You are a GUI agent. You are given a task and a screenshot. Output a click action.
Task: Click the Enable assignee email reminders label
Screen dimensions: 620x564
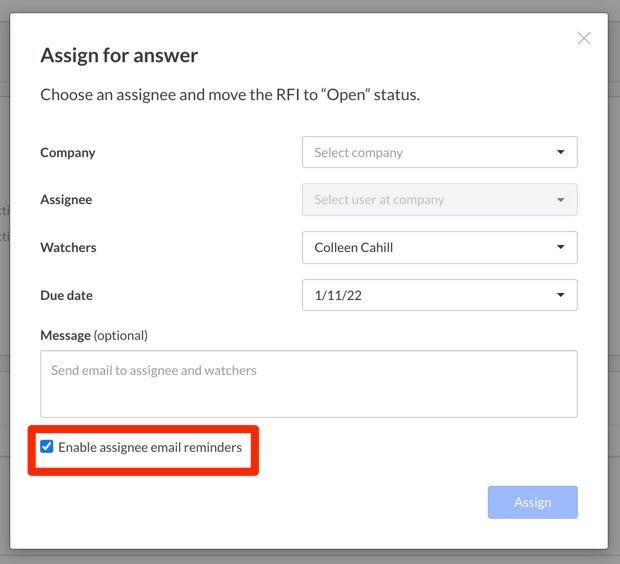pos(150,447)
